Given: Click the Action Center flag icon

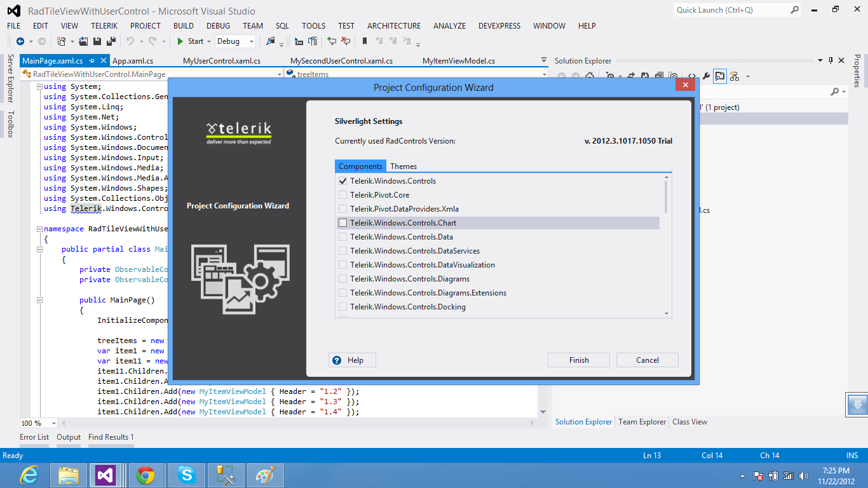Looking at the screenshot, I should [758, 476].
